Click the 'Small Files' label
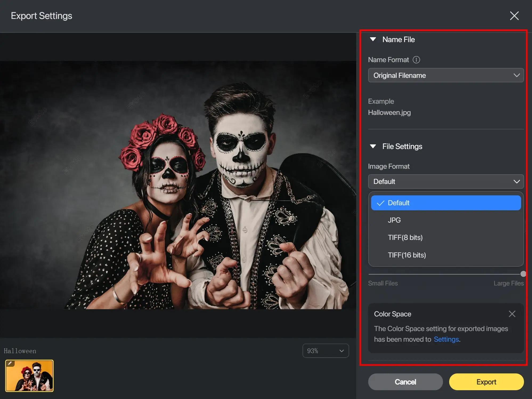532x399 pixels. 383,283
